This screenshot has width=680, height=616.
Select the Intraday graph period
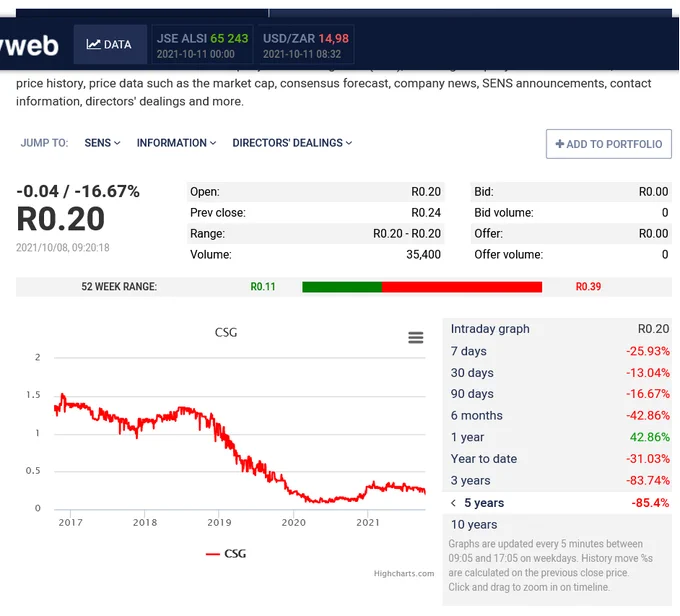click(557, 329)
